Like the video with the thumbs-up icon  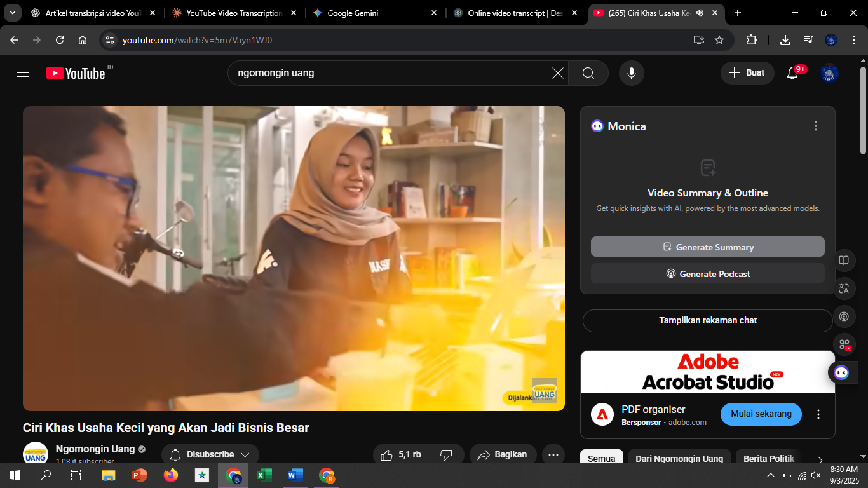(386, 454)
